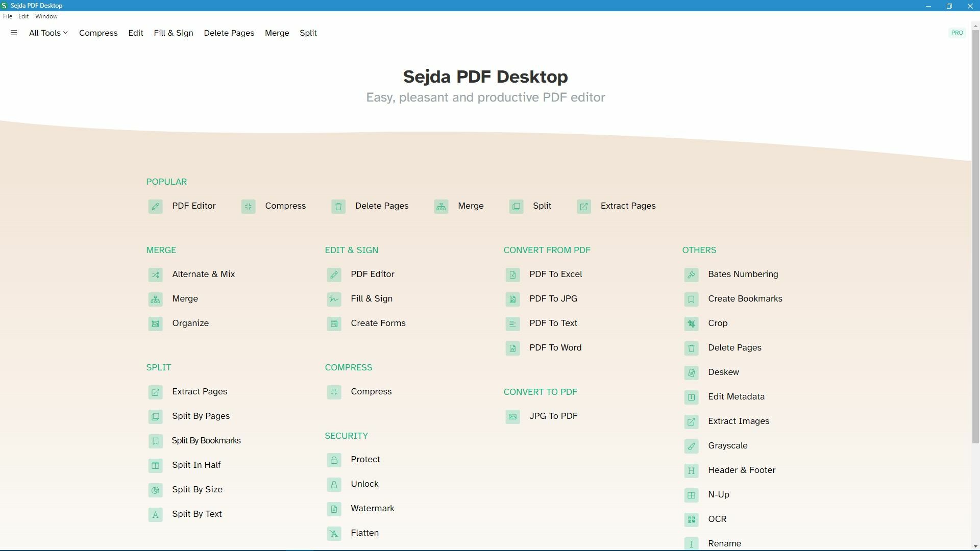Click the Protect lock icon
The width and height of the screenshot is (980, 551).
click(334, 460)
